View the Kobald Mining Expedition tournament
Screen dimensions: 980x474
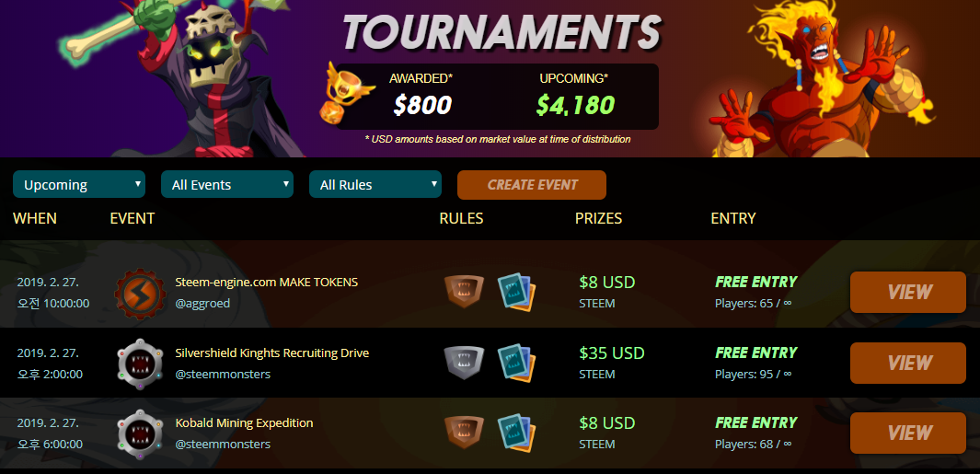pyautogui.click(x=908, y=433)
